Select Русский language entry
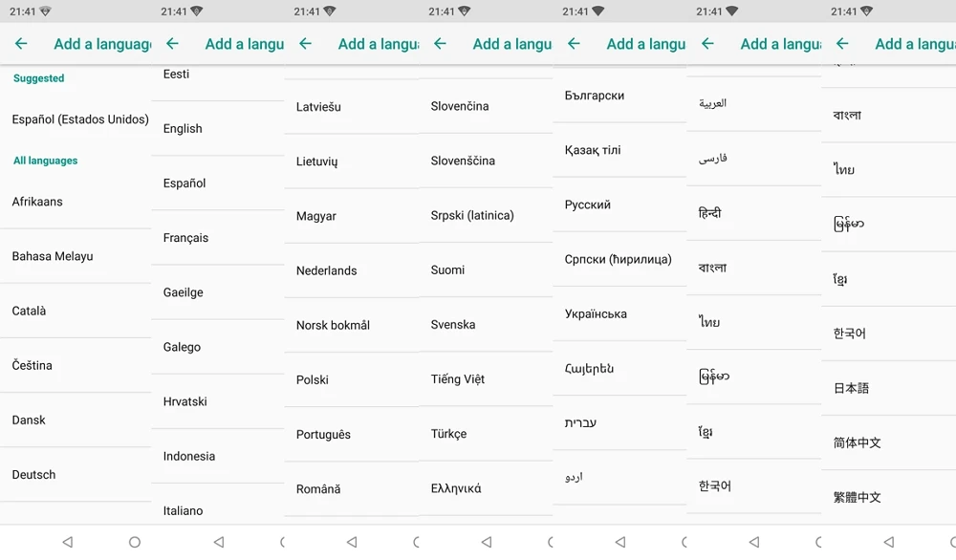 (619, 205)
